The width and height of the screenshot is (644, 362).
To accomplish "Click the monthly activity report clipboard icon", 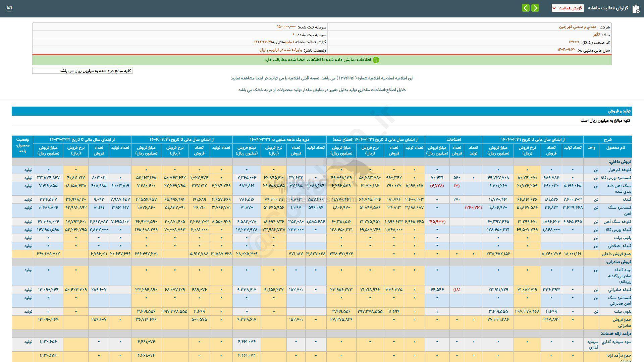I will 636,9.
